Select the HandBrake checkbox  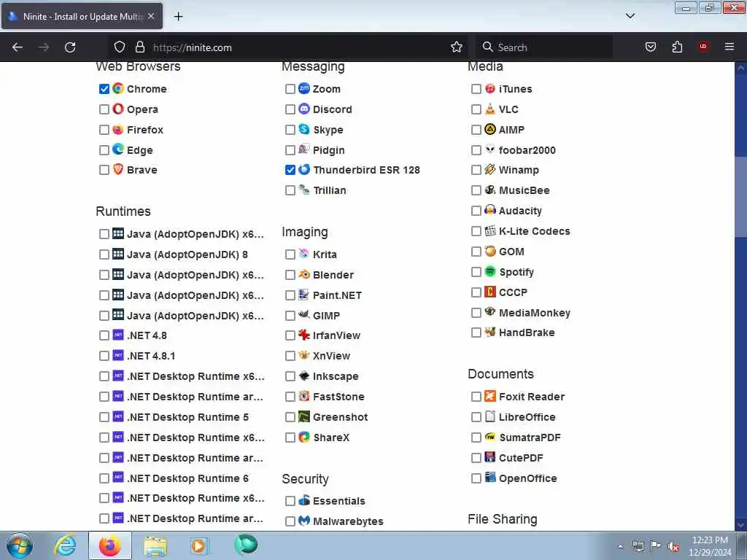point(476,332)
